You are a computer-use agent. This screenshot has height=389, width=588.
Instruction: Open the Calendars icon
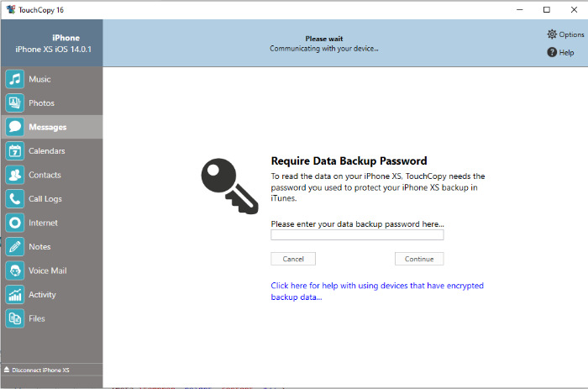point(15,150)
